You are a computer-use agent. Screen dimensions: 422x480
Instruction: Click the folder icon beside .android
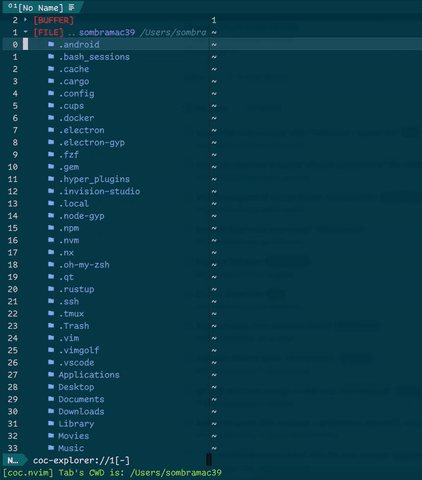[51, 44]
